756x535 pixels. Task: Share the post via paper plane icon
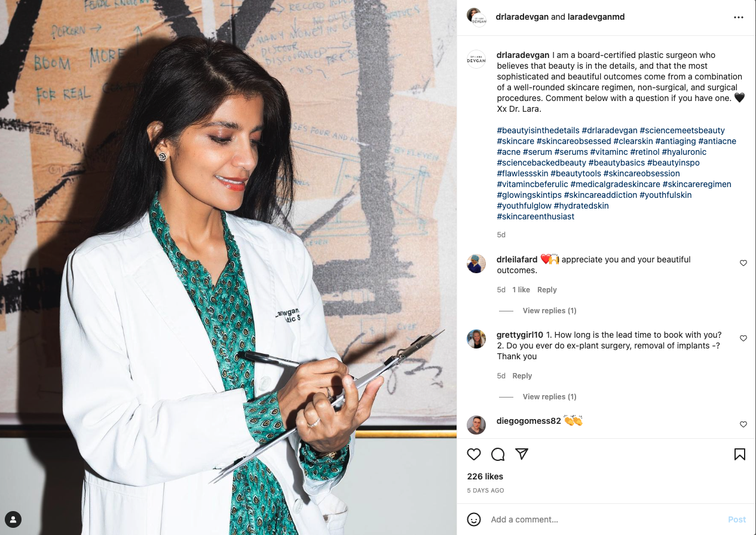click(x=522, y=454)
